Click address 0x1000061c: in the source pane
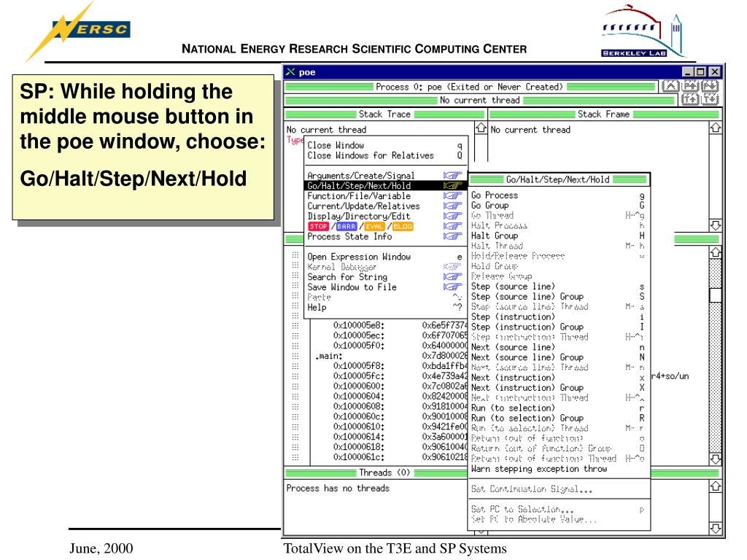The width and height of the screenshot is (747, 560). coord(359,457)
